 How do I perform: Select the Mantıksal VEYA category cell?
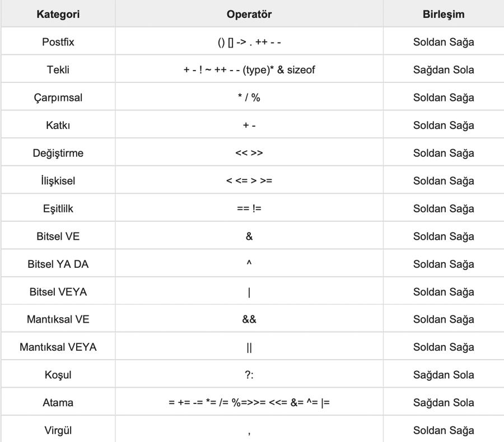[58, 347]
